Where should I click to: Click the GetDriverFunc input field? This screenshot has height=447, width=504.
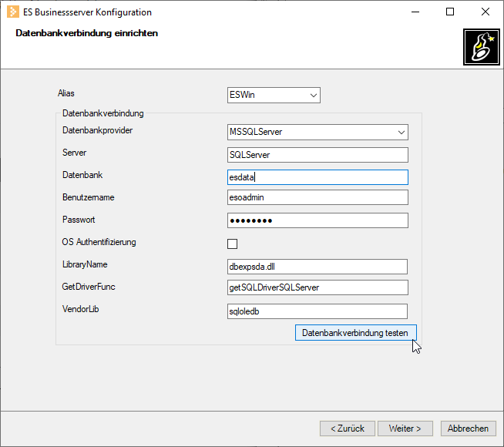coord(318,287)
